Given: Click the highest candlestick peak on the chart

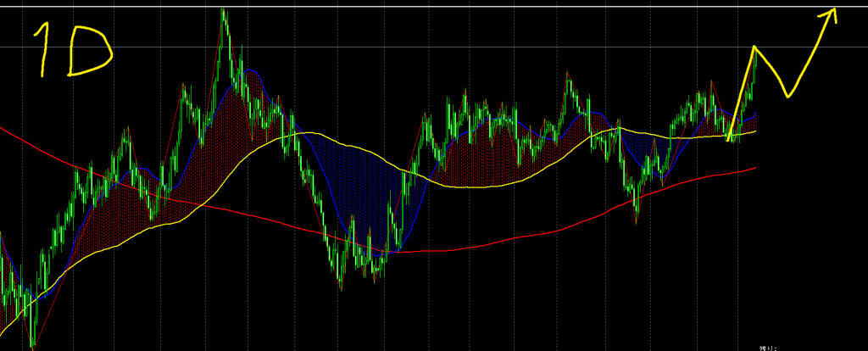Looking at the screenshot, I should click(224, 12).
